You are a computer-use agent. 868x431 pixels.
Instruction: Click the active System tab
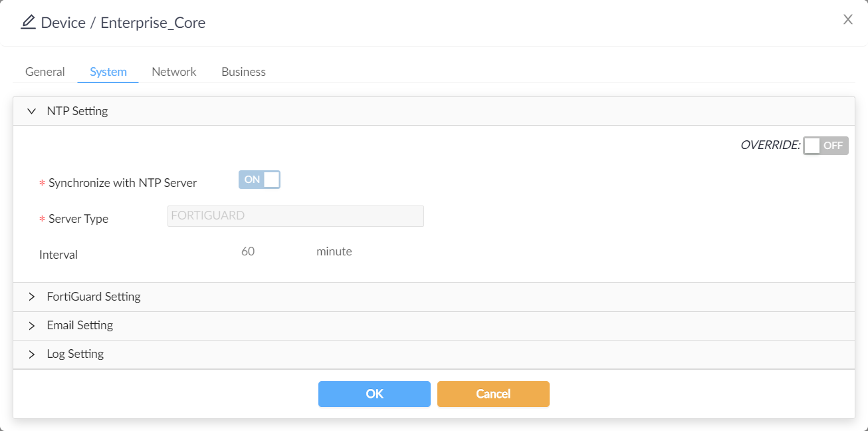click(x=108, y=71)
